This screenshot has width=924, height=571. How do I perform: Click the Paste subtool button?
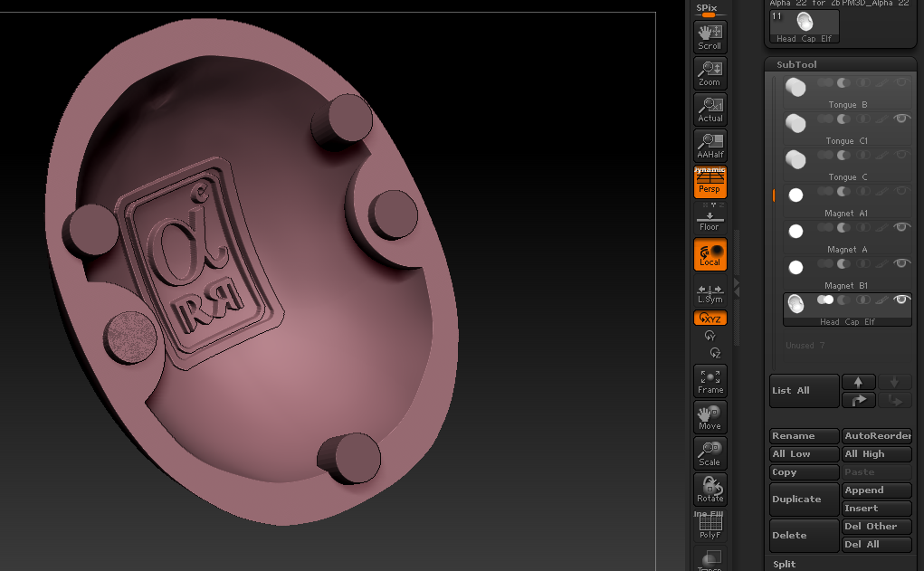877,472
